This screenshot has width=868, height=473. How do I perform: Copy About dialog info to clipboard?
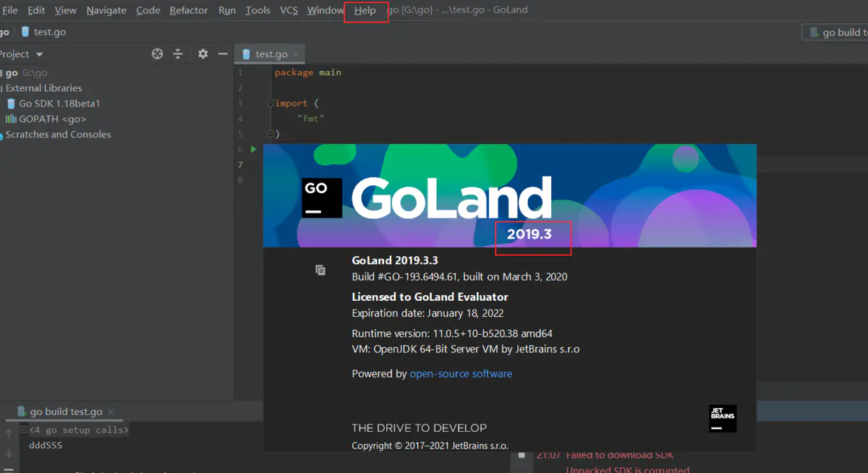pos(320,270)
